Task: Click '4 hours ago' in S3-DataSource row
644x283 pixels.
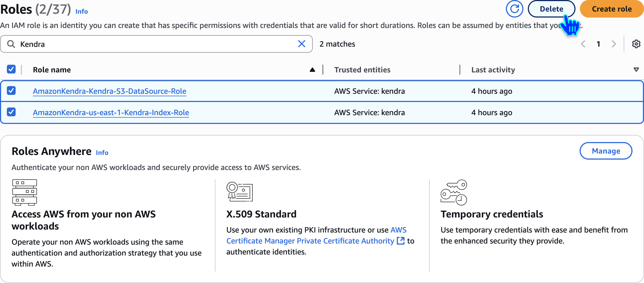Action: [x=492, y=91]
